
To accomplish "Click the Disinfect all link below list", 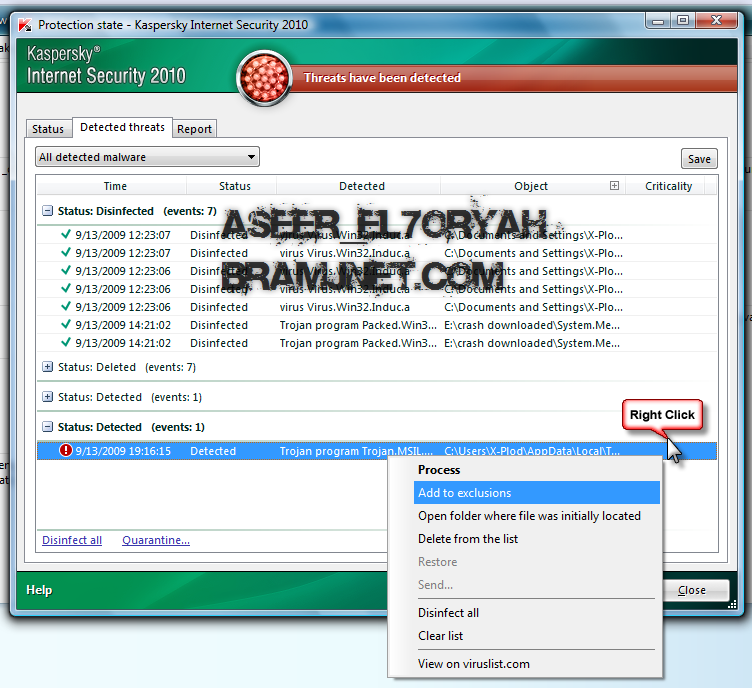I will coord(72,540).
